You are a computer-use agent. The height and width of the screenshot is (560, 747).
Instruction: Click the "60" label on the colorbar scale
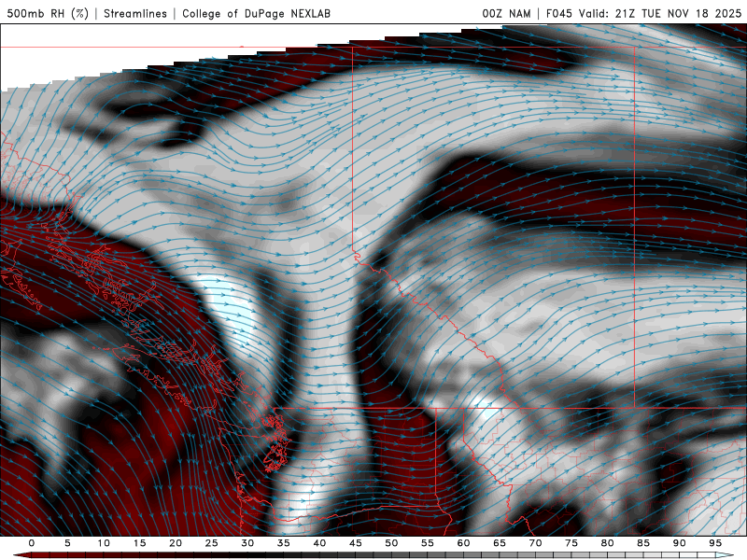(463, 543)
